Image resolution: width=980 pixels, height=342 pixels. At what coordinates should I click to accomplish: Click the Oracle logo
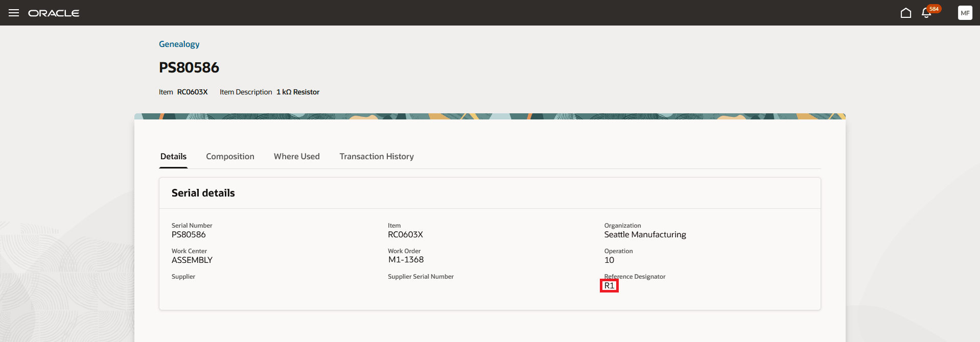click(x=54, y=13)
